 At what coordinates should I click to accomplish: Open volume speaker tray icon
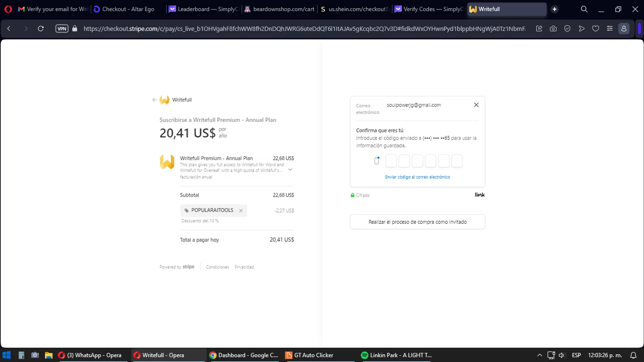click(562, 355)
